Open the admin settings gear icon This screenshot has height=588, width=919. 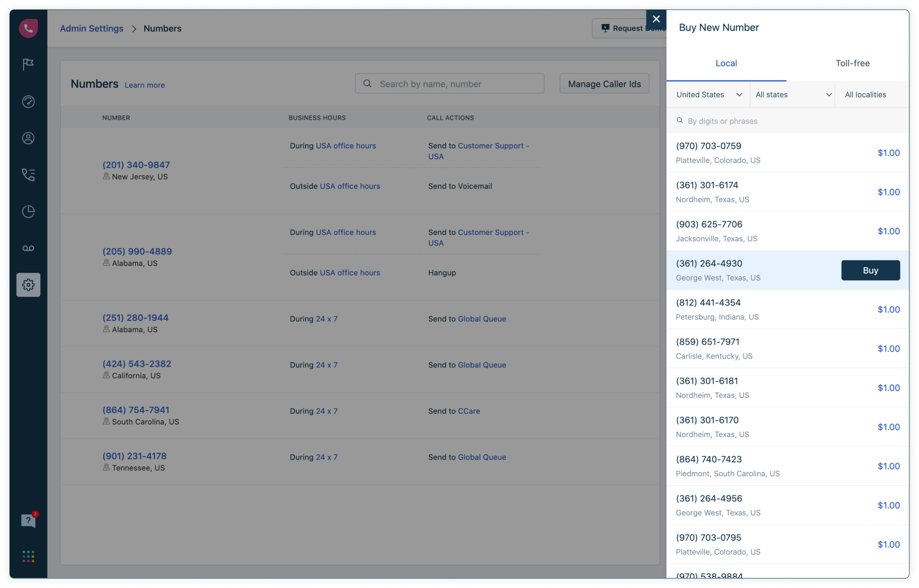click(28, 285)
